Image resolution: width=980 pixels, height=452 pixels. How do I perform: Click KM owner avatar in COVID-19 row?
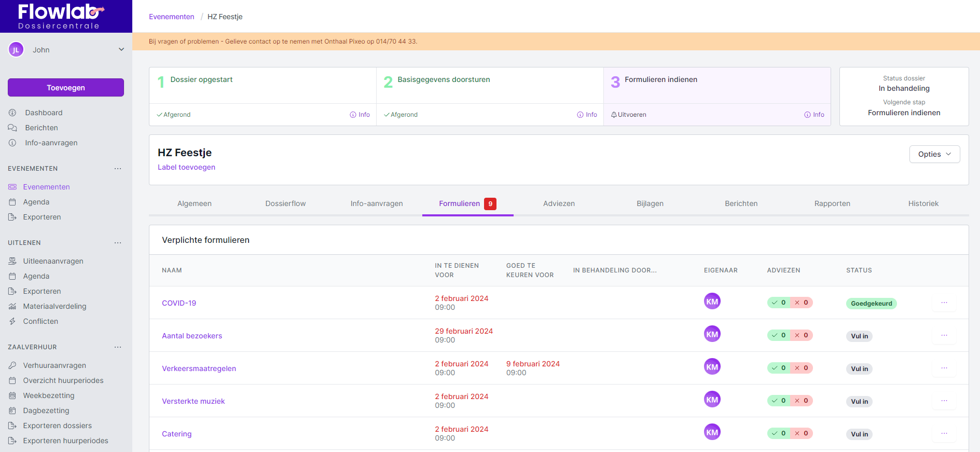(x=712, y=302)
